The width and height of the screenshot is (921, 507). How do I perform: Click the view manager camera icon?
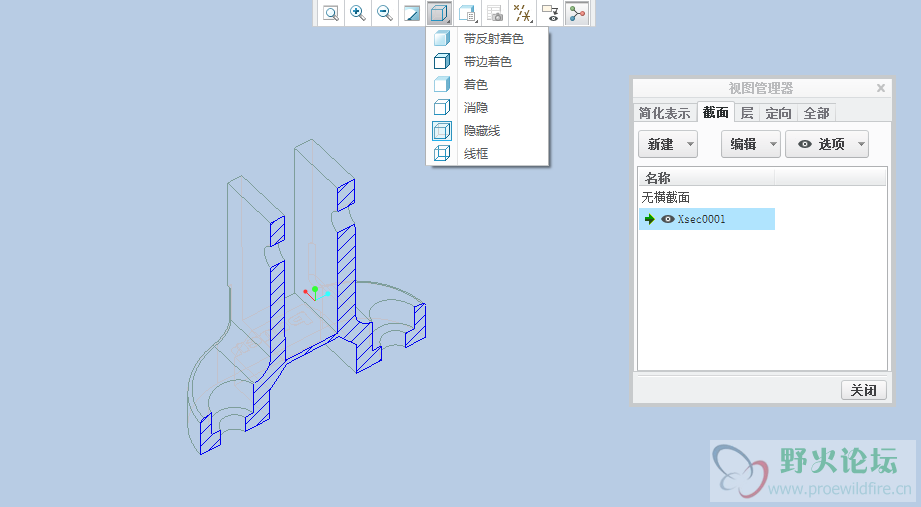point(495,13)
